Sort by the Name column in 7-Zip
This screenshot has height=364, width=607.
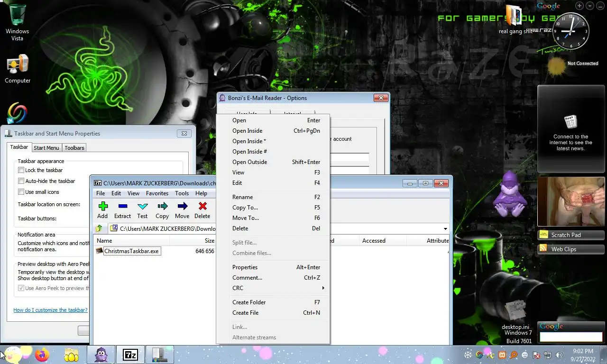pos(132,241)
